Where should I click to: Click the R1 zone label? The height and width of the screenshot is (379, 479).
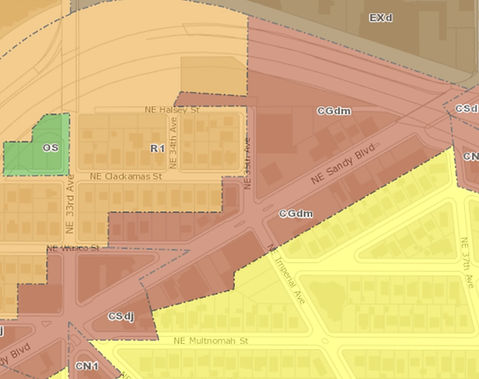157,148
